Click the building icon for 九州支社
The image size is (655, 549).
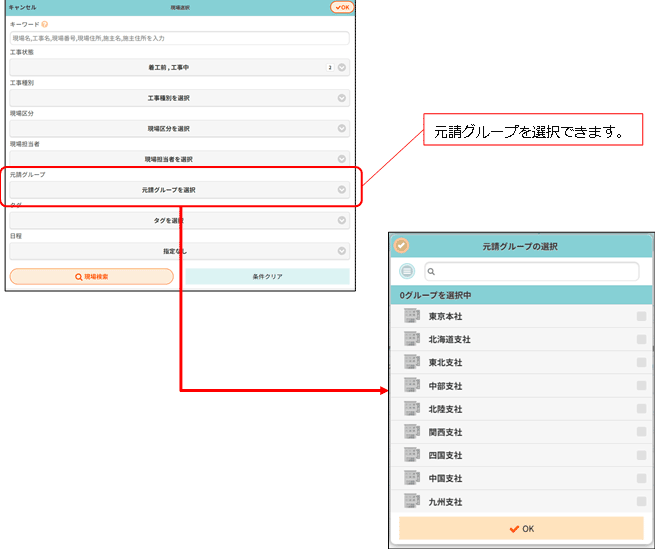(411, 502)
